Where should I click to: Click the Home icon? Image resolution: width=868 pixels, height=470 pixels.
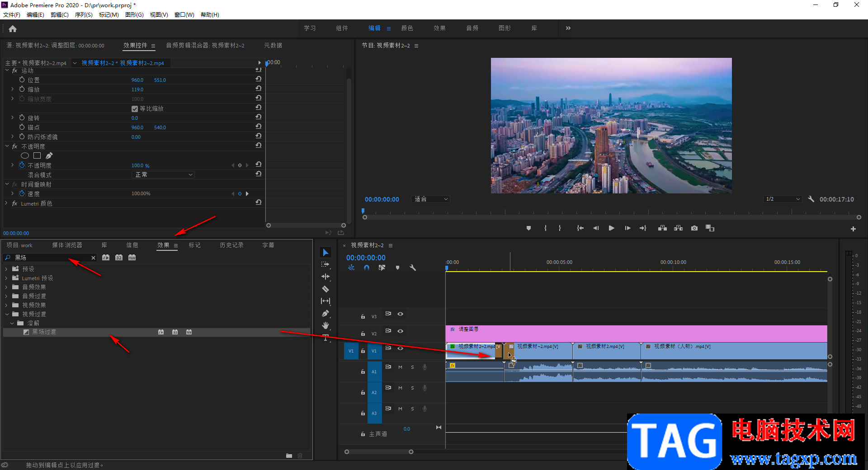[x=13, y=29]
